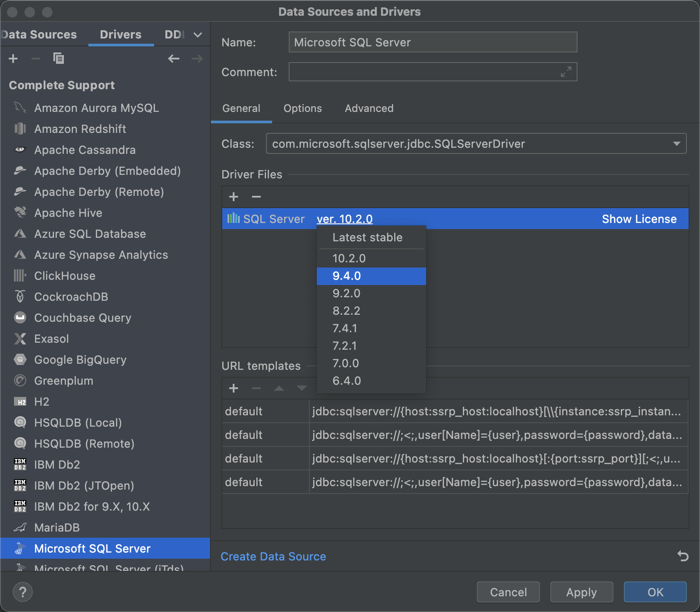Select Azure Synapse Analytics driver
This screenshot has height=612, width=700.
point(105,254)
